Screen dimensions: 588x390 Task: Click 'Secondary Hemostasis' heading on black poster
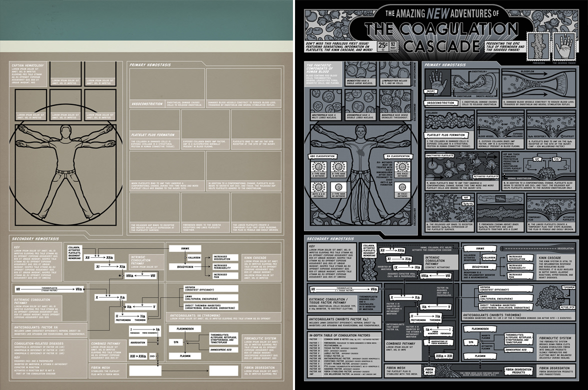pos(330,239)
